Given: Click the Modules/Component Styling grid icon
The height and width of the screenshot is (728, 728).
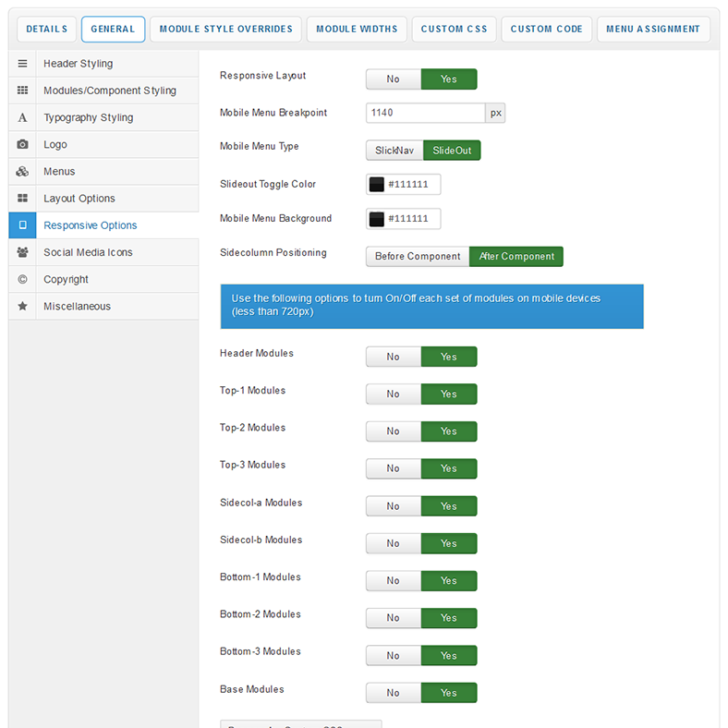Looking at the screenshot, I should point(22,91).
